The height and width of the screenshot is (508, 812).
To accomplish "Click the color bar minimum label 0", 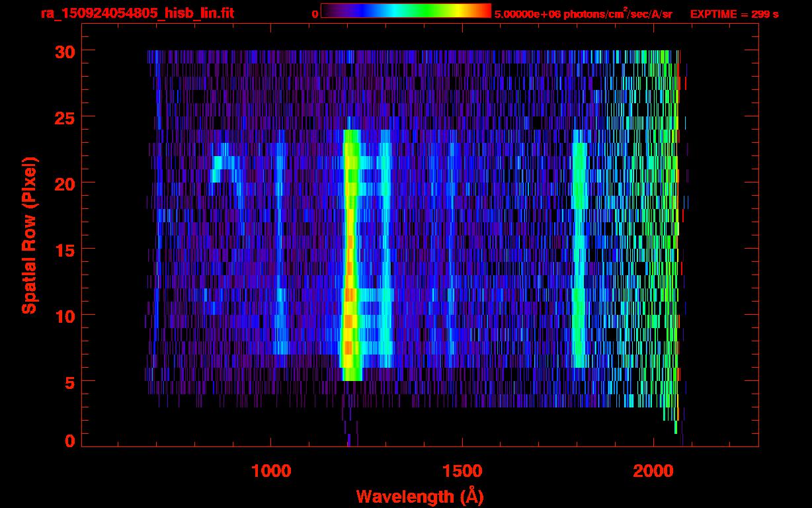I will pyautogui.click(x=315, y=14).
